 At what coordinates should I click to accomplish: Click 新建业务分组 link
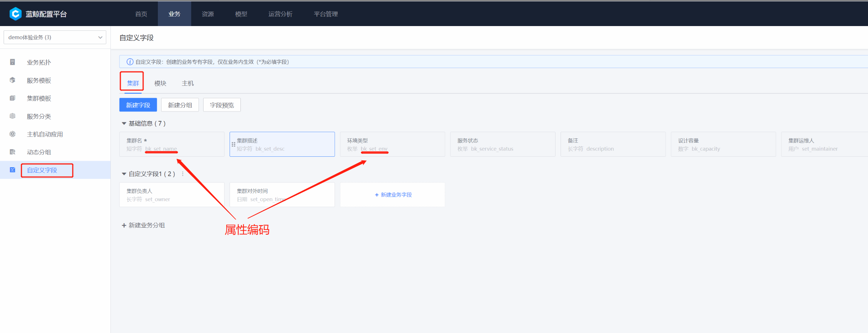(x=147, y=225)
